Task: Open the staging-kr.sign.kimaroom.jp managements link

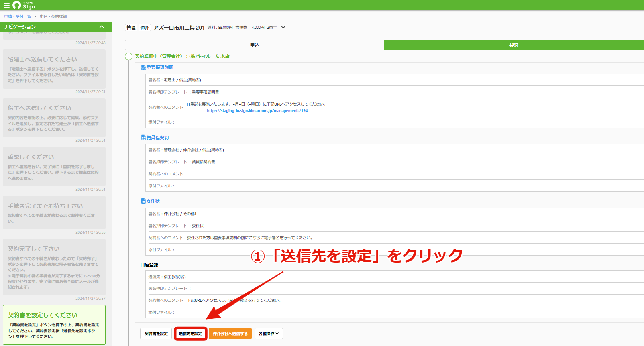Action: [x=257, y=111]
